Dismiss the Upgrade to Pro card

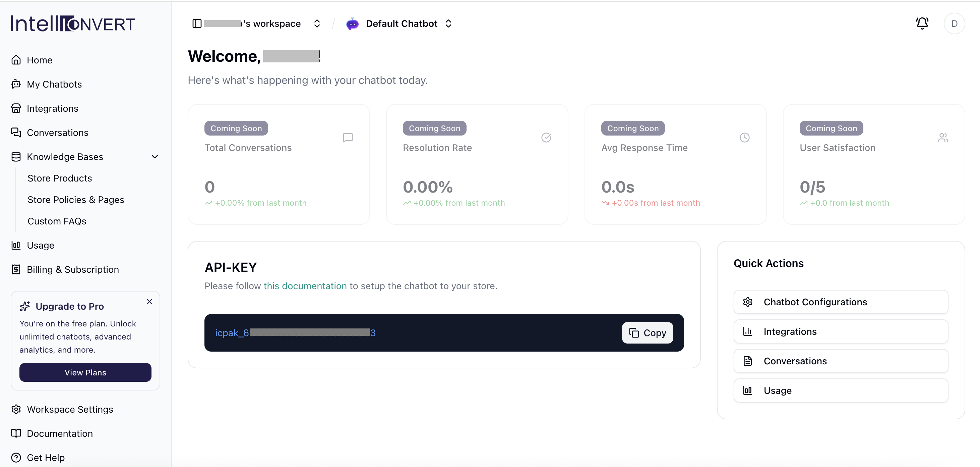tap(149, 302)
